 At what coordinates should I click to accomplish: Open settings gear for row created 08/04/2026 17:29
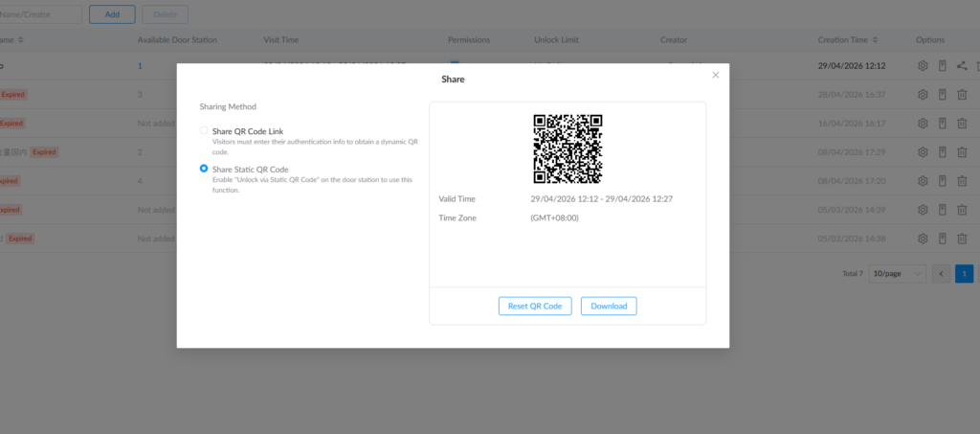point(923,152)
